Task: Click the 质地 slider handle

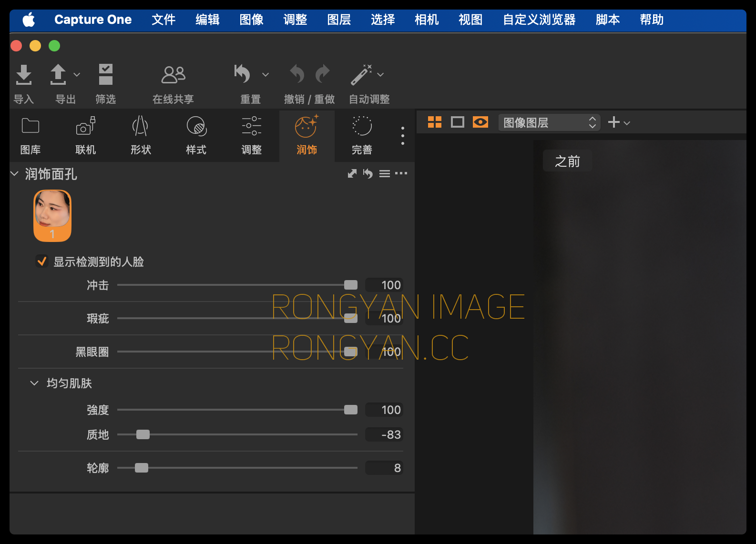Action: 143,434
